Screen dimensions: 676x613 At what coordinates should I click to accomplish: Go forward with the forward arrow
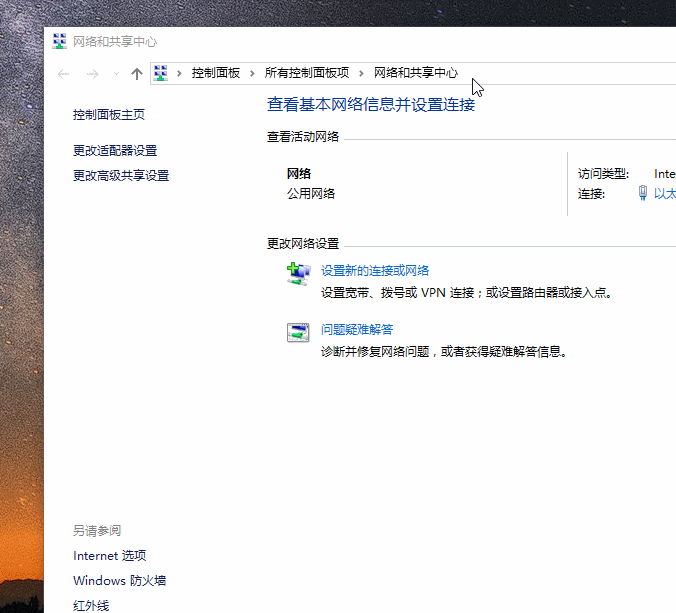pos(92,74)
